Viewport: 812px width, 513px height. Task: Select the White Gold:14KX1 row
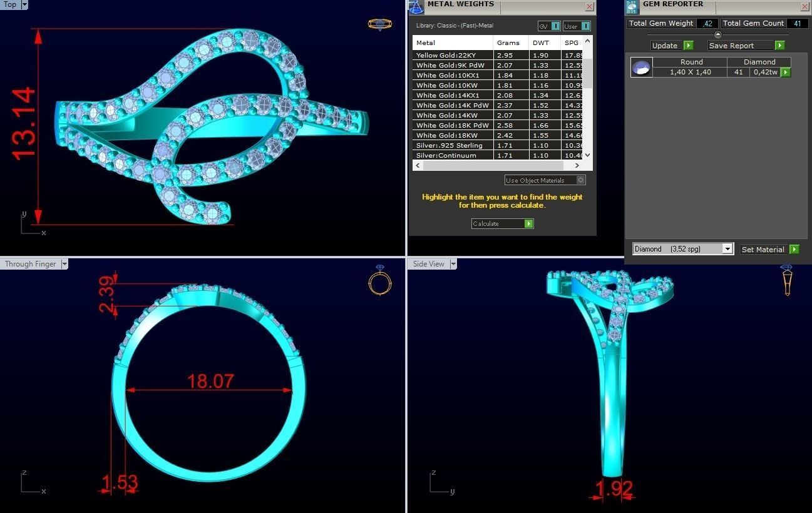498,95
